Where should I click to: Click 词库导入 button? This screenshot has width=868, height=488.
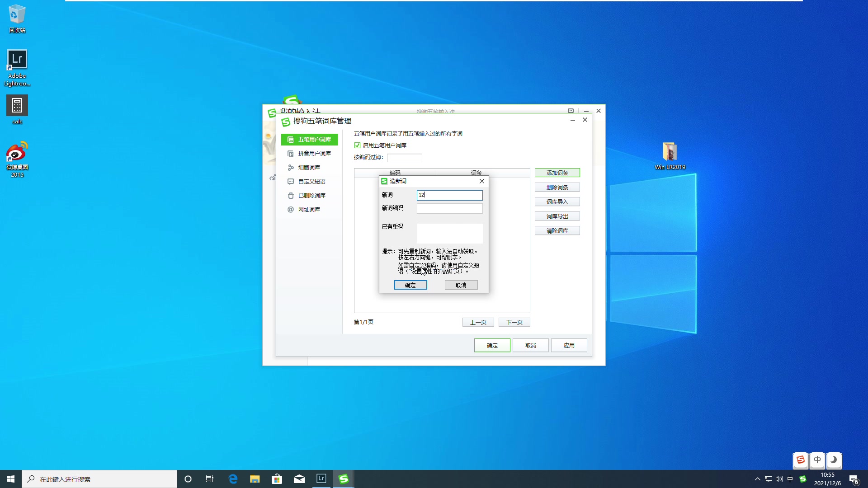(x=557, y=202)
